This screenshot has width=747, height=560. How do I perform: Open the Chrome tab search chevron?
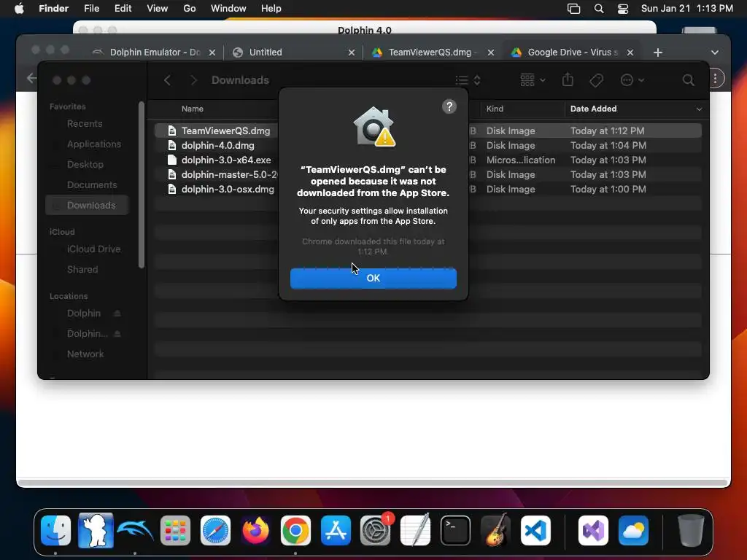[715, 52]
